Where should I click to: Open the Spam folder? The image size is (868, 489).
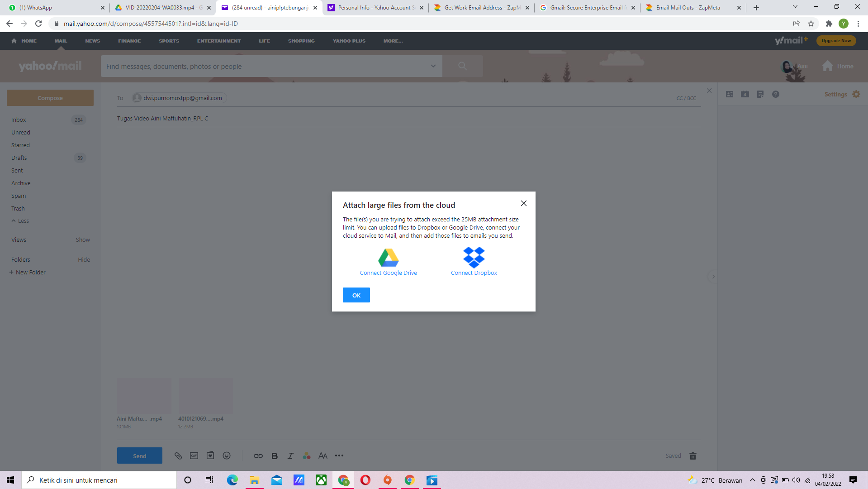(x=19, y=196)
